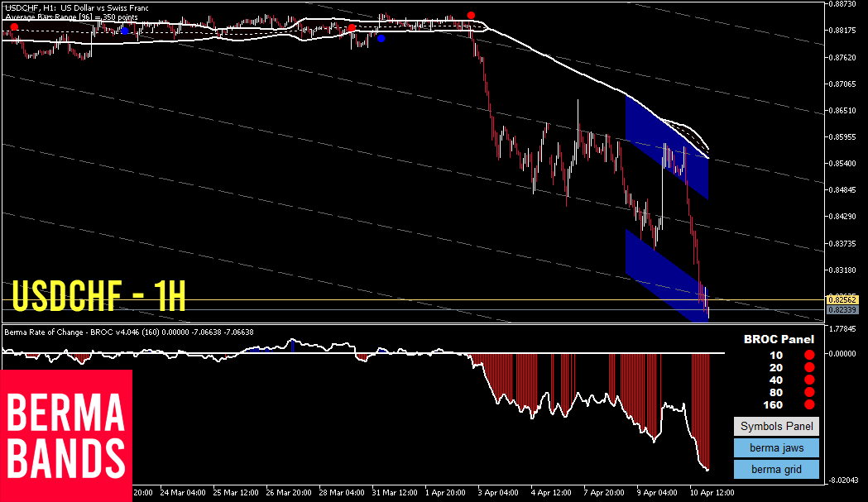
Task: Click the red indicator dot for BROC 20
Action: click(x=809, y=367)
